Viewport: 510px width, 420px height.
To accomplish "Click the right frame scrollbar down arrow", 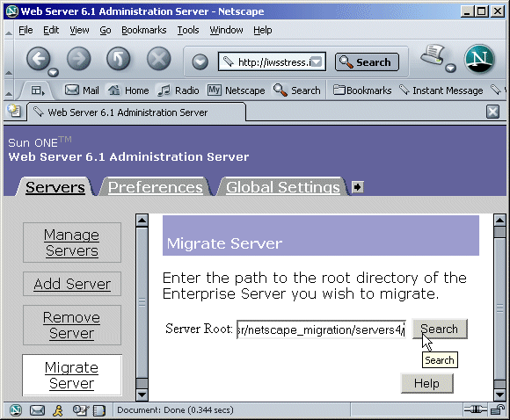I will coord(499,395).
